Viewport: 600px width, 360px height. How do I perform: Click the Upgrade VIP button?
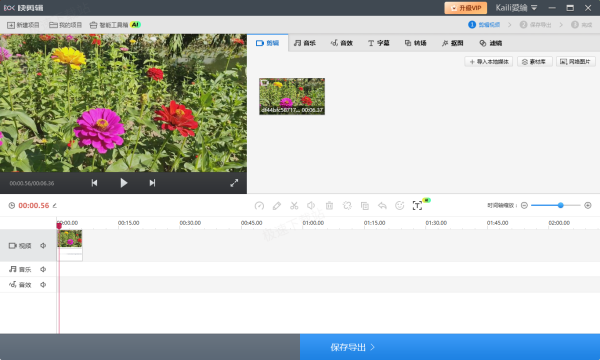pos(466,8)
